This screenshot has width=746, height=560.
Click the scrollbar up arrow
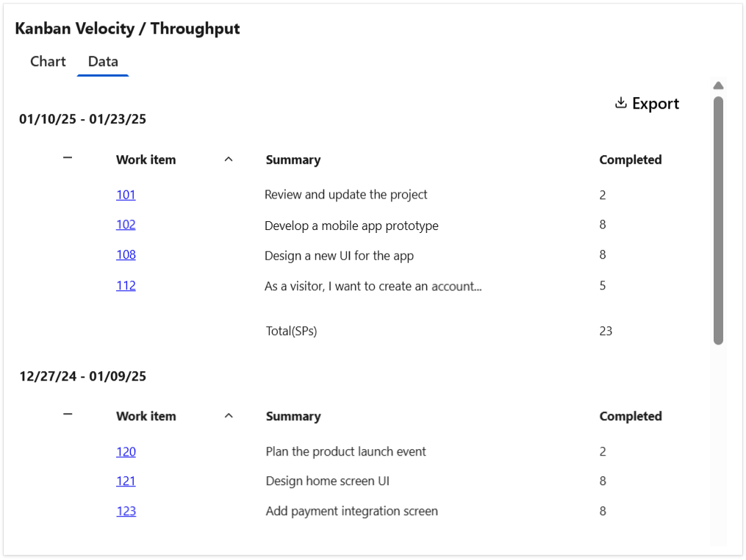718,85
